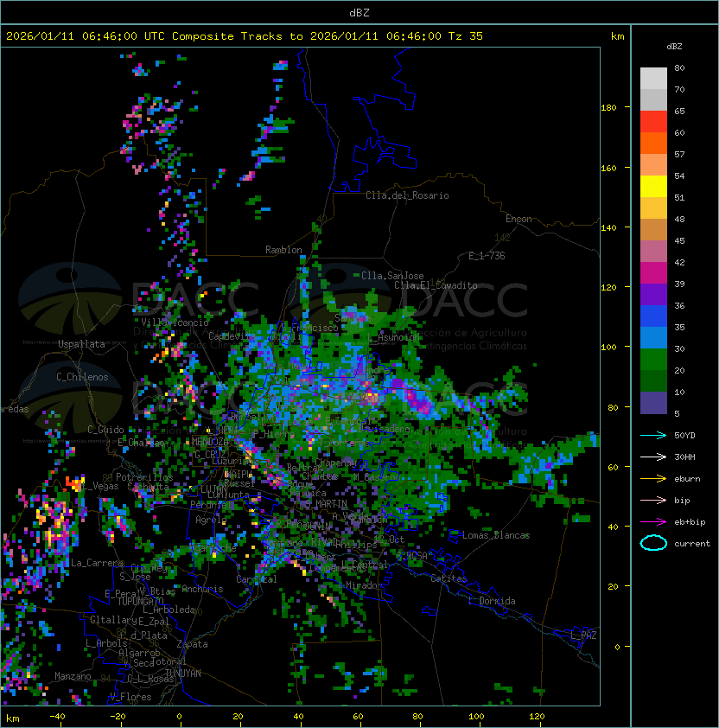The image size is (719, 728).
Task: Click the TUPUNGATO place label
Action: [x=140, y=601]
